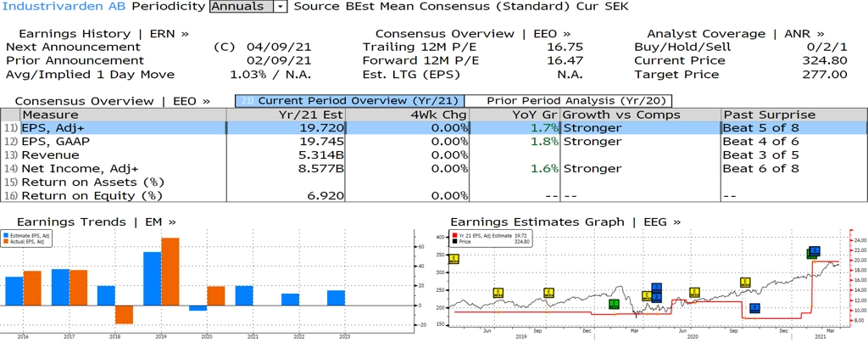
Task: Open top Consensus Overview EEO link
Action: (473, 34)
